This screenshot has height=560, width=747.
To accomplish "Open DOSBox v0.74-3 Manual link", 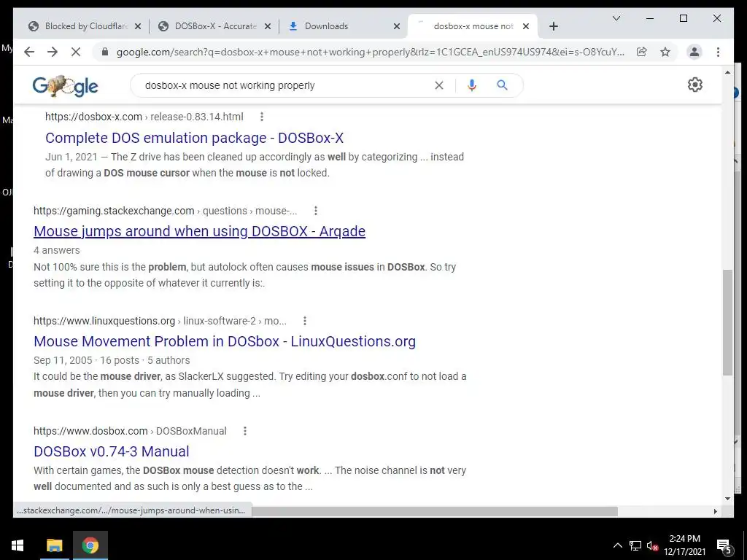I will coord(112,451).
